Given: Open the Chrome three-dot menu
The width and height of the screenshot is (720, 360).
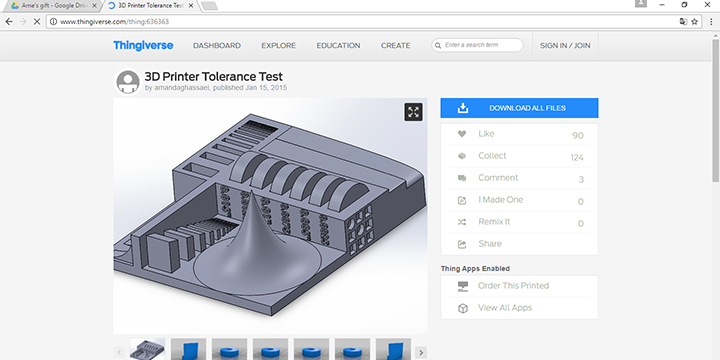Looking at the screenshot, I should point(711,22).
